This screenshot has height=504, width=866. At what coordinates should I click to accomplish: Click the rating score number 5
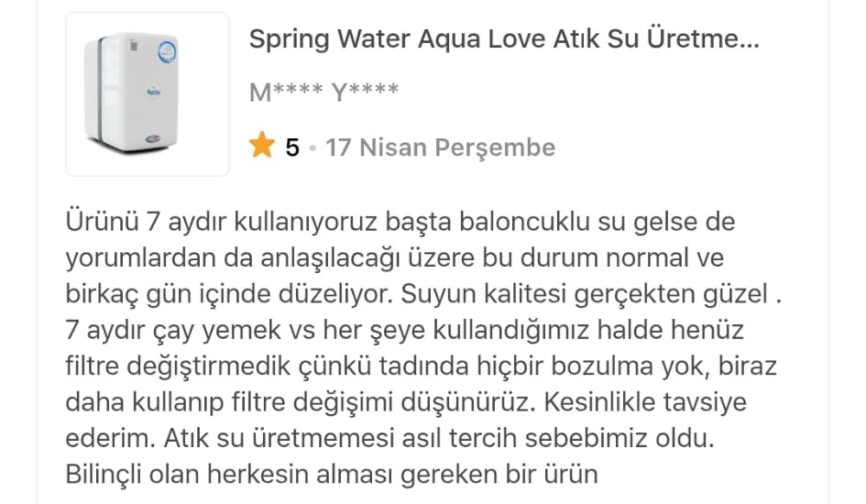292,148
